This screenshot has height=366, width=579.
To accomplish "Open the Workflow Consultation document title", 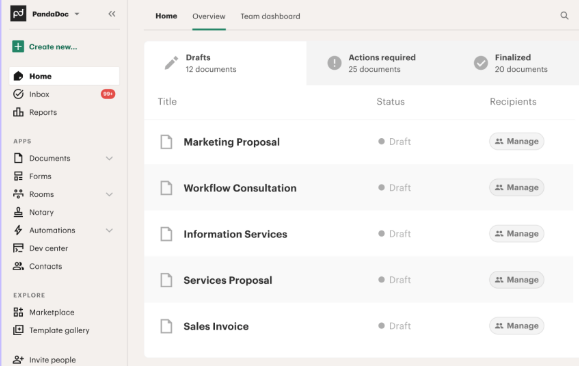I will point(240,188).
